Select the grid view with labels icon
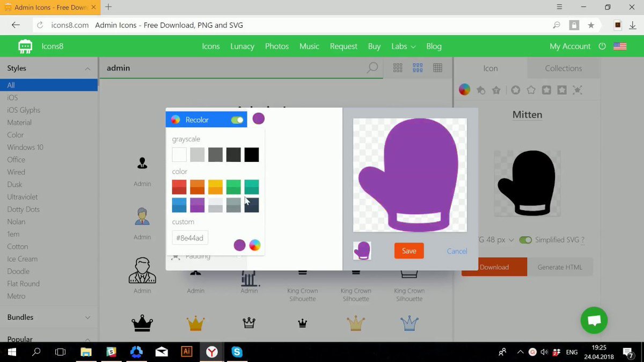 coord(418,68)
